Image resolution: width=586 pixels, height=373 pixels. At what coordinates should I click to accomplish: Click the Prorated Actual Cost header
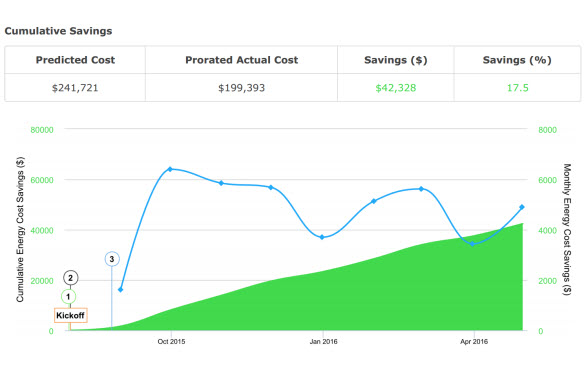tap(241, 60)
